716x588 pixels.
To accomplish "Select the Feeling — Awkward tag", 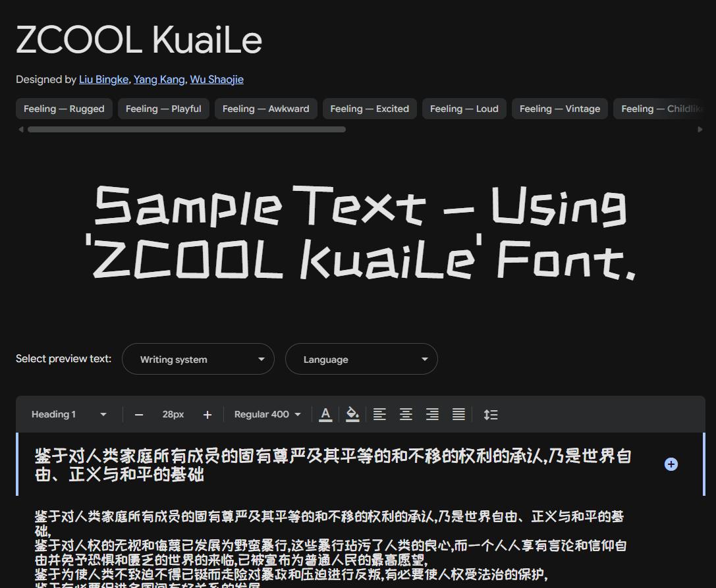I will pyautogui.click(x=265, y=109).
